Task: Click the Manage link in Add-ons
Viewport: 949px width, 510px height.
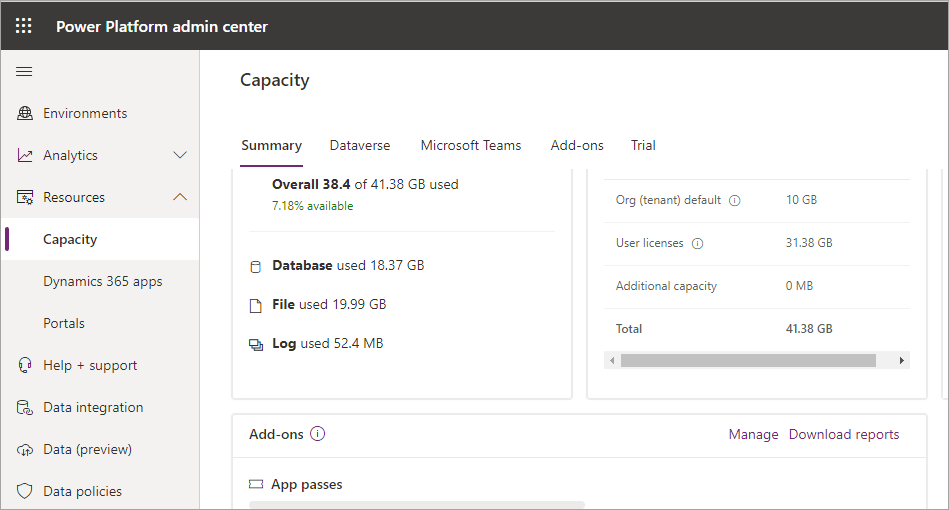Action: (x=753, y=435)
